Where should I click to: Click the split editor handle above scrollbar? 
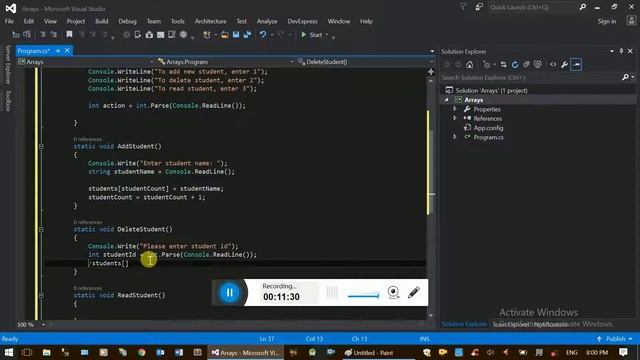coord(431,72)
